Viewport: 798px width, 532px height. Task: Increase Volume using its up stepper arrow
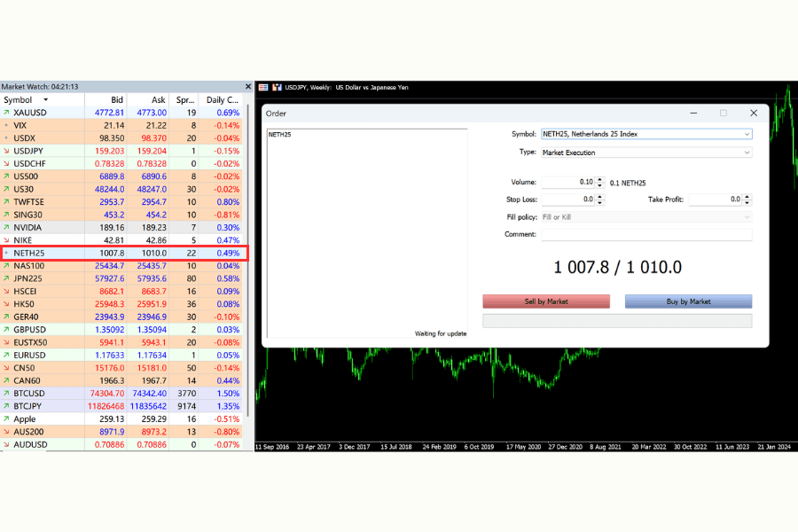point(599,177)
